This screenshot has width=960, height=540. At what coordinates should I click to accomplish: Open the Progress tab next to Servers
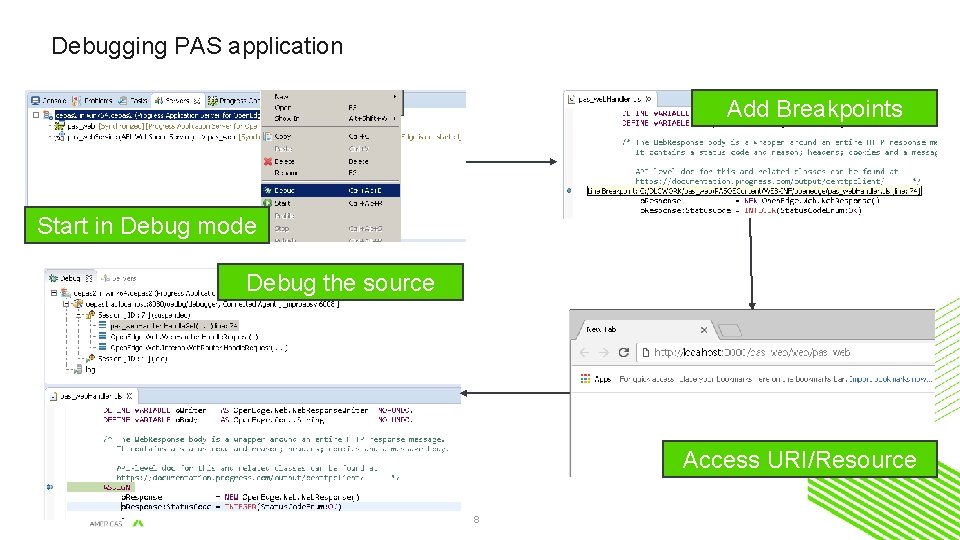[234, 100]
